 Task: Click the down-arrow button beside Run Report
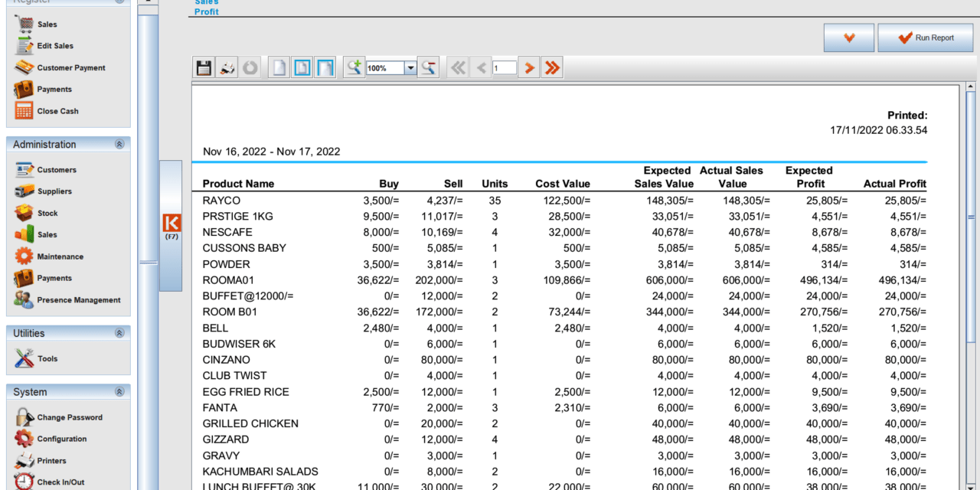click(848, 38)
